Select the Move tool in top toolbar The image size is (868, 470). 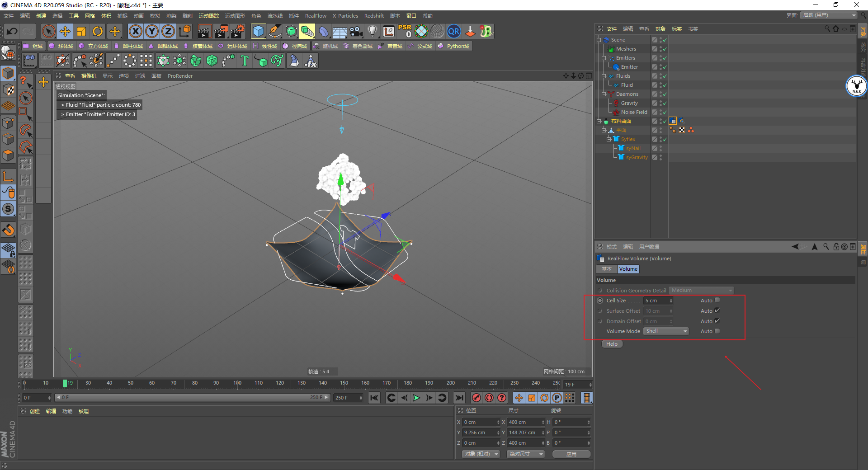pos(65,32)
